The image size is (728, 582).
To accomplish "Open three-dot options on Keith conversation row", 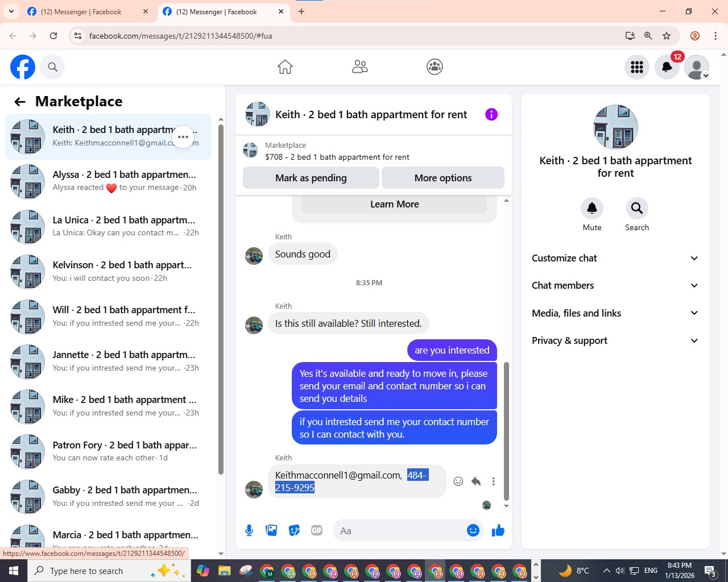I will coord(183,137).
